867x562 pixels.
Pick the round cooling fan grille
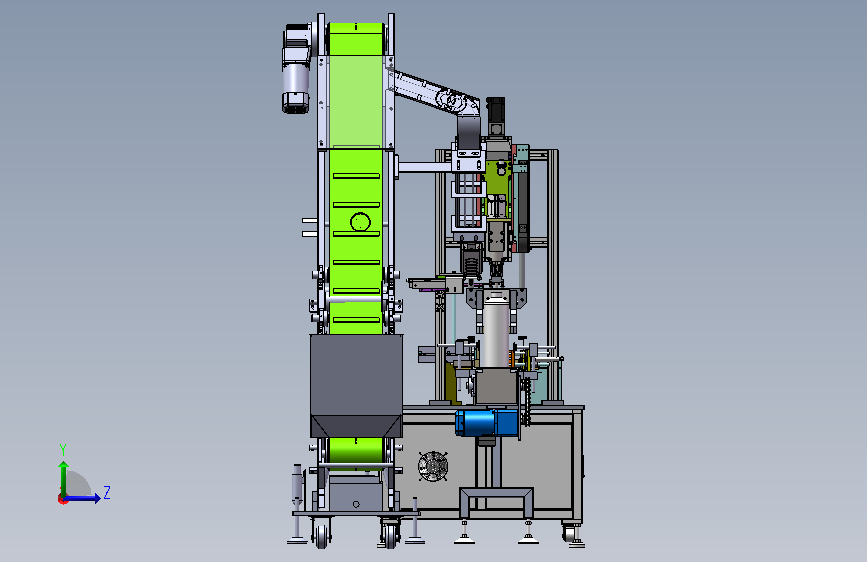point(433,466)
